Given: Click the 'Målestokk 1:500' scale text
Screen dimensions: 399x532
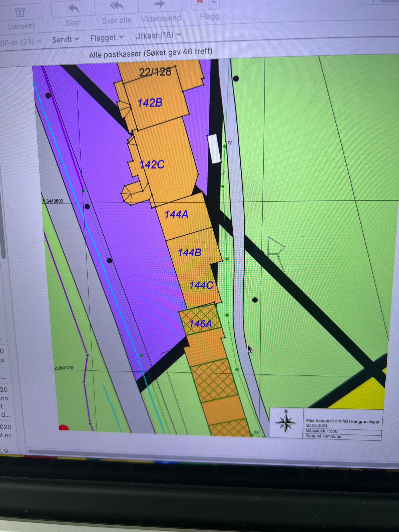Looking at the screenshot, I should pyautogui.click(x=321, y=431).
